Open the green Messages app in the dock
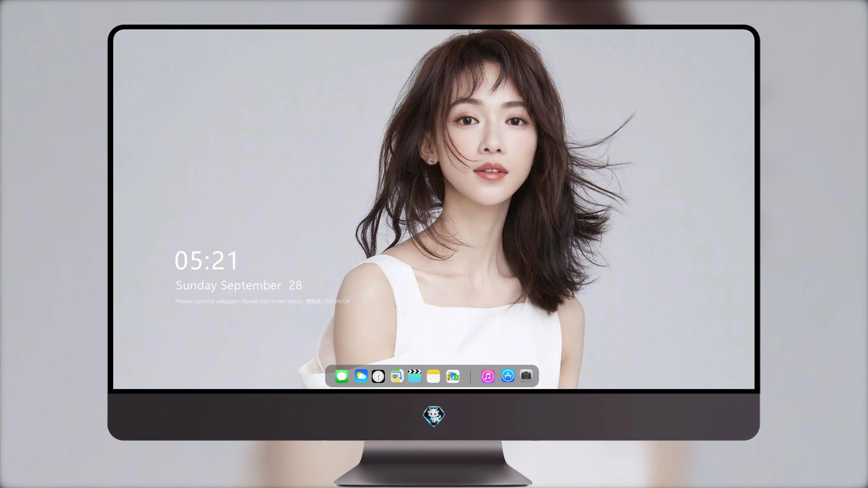868x488 pixels. point(342,376)
